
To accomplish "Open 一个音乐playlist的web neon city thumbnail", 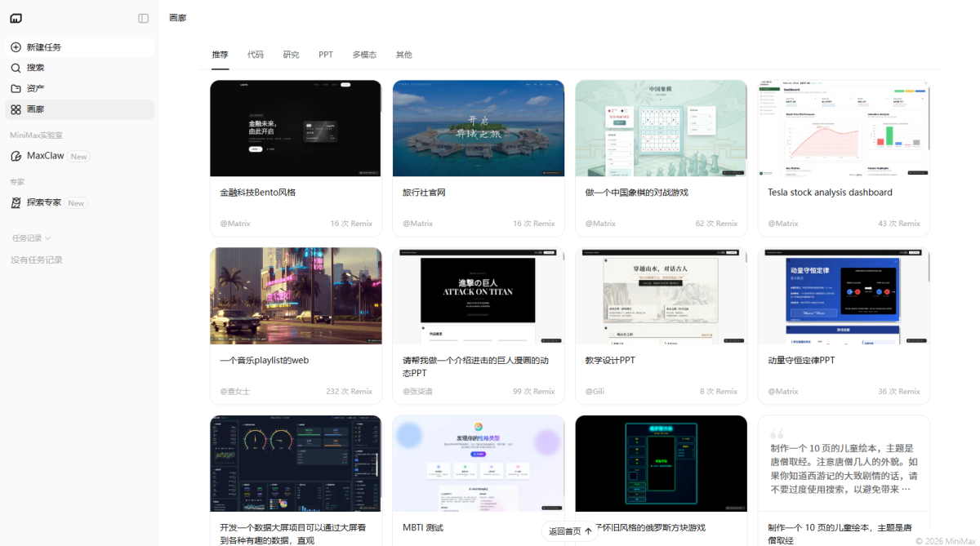I will (296, 295).
